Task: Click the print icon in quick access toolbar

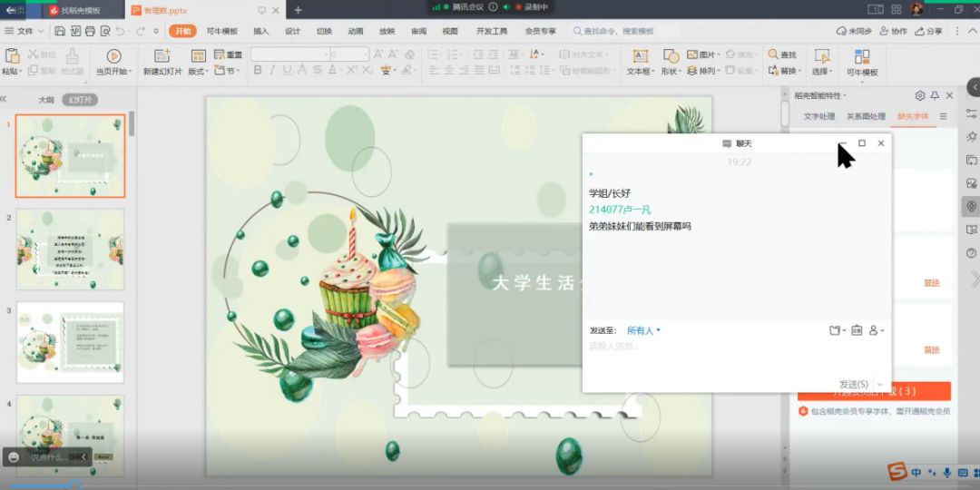Action: [89, 31]
